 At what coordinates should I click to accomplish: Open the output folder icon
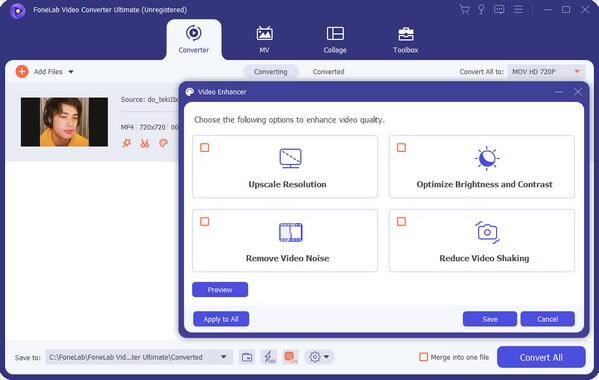(247, 357)
